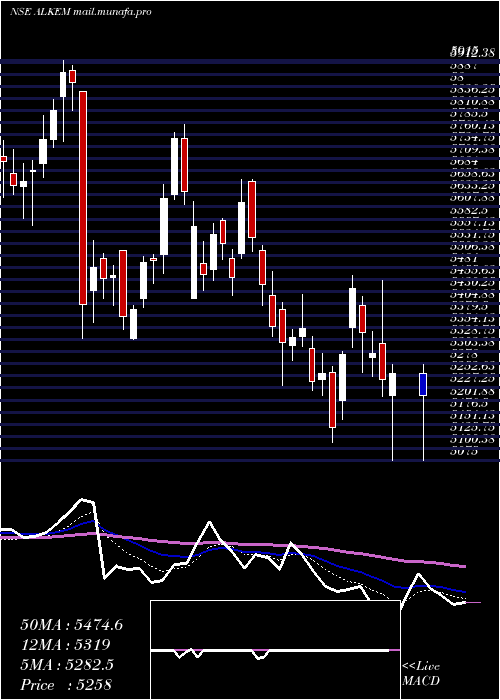Screen dimensions: 500x700
Task: Click the Price : 5258 readout
Action: [x=66, y=684]
